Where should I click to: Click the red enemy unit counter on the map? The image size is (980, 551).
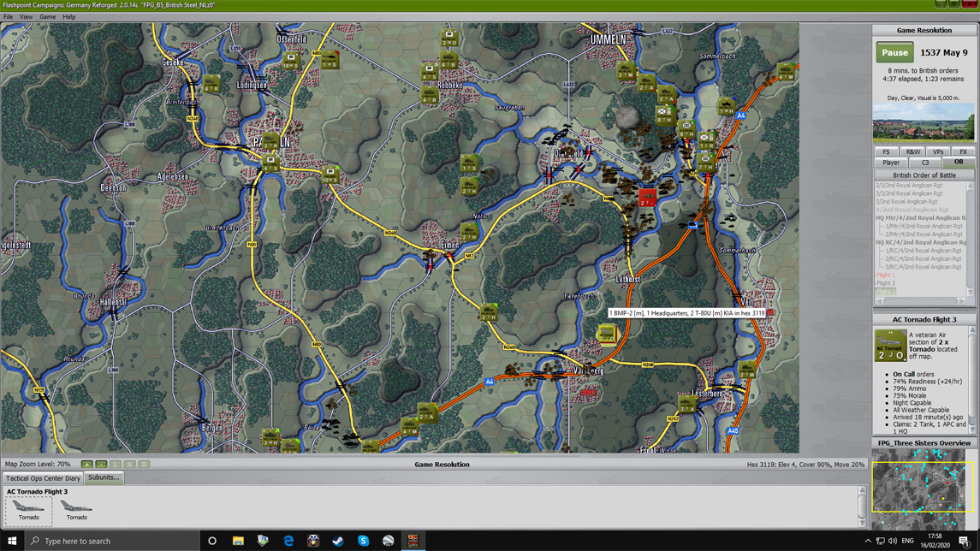point(647,198)
